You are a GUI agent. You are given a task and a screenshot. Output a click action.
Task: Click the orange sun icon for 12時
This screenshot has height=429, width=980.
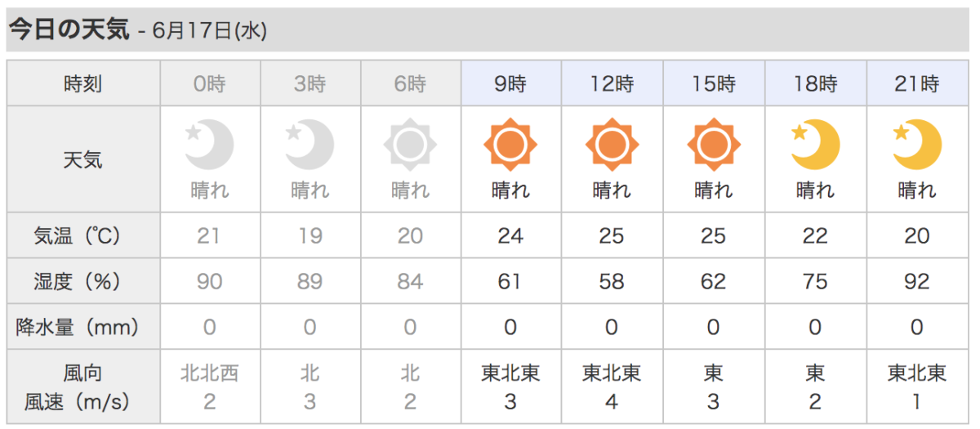[612, 145]
